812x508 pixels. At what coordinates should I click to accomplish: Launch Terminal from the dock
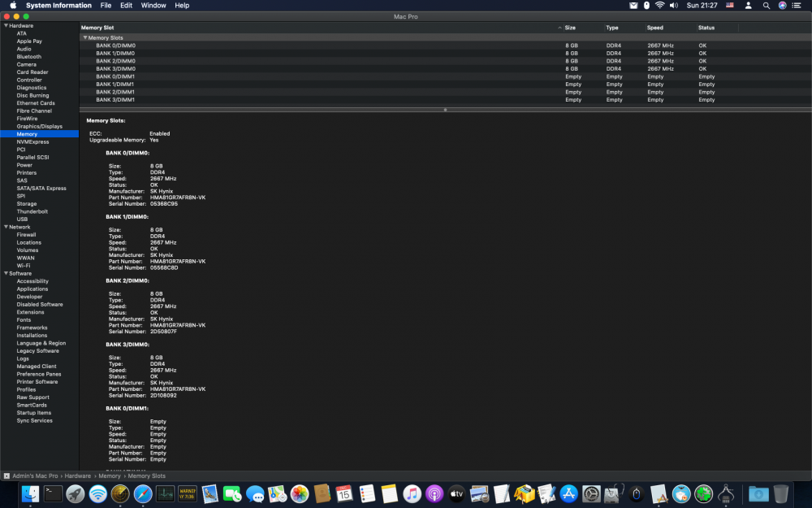point(53,493)
